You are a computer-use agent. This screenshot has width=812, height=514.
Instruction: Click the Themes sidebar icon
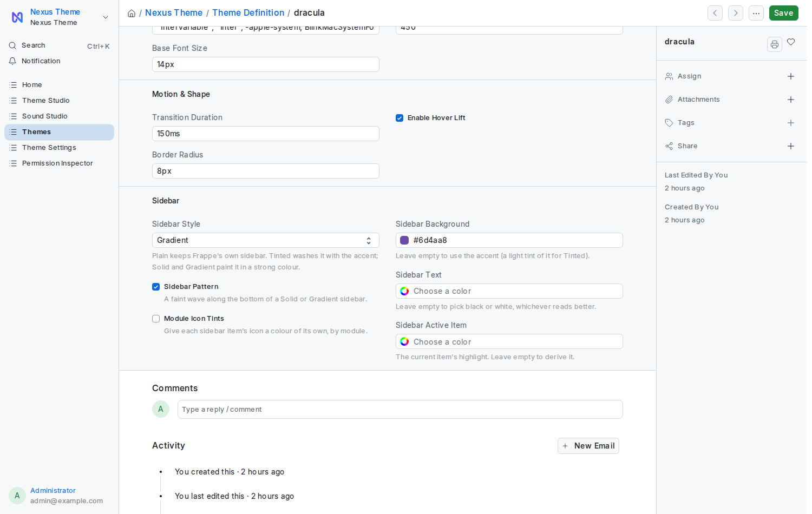14,132
